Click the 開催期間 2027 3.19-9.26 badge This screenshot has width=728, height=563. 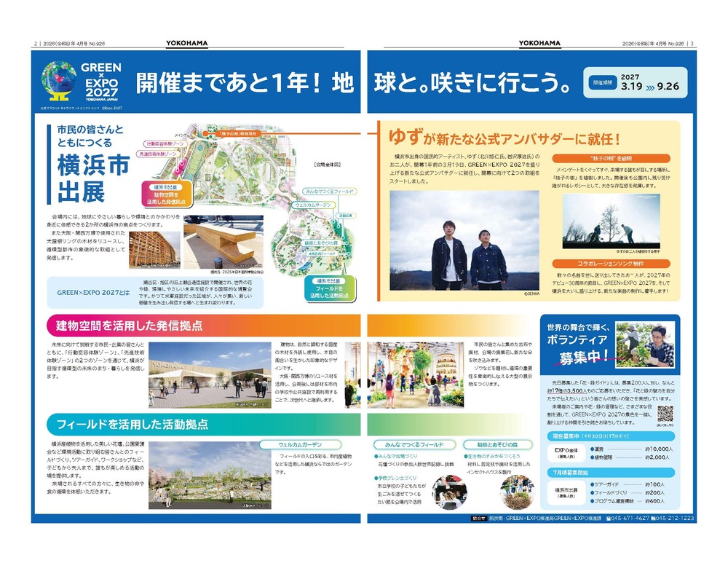637,82
